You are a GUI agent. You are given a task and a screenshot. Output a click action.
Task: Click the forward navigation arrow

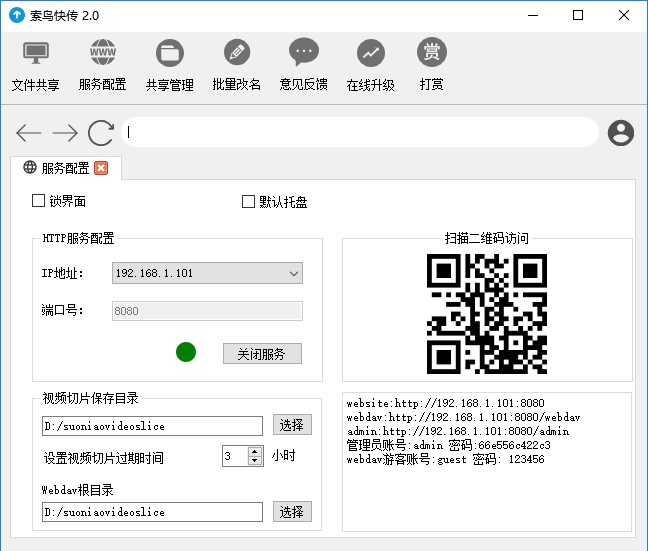(65, 133)
